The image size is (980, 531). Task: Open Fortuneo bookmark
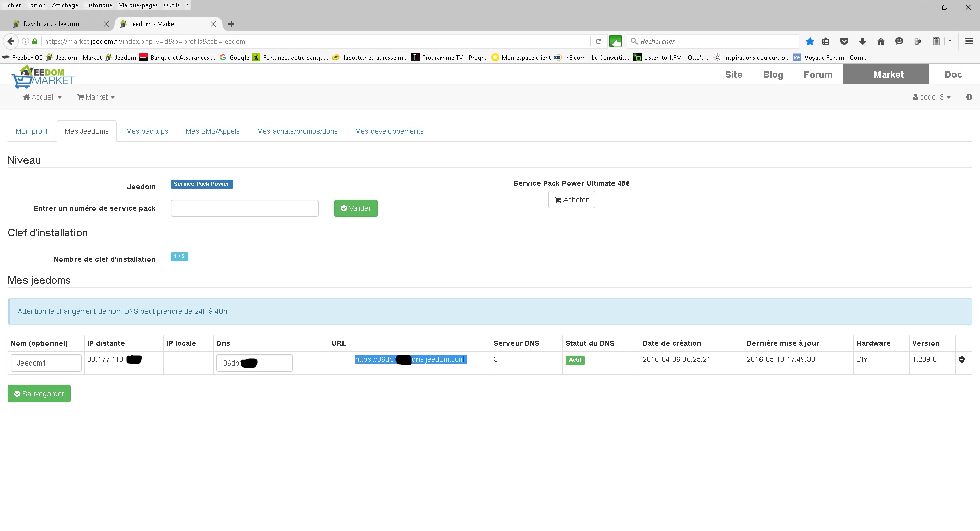290,58
